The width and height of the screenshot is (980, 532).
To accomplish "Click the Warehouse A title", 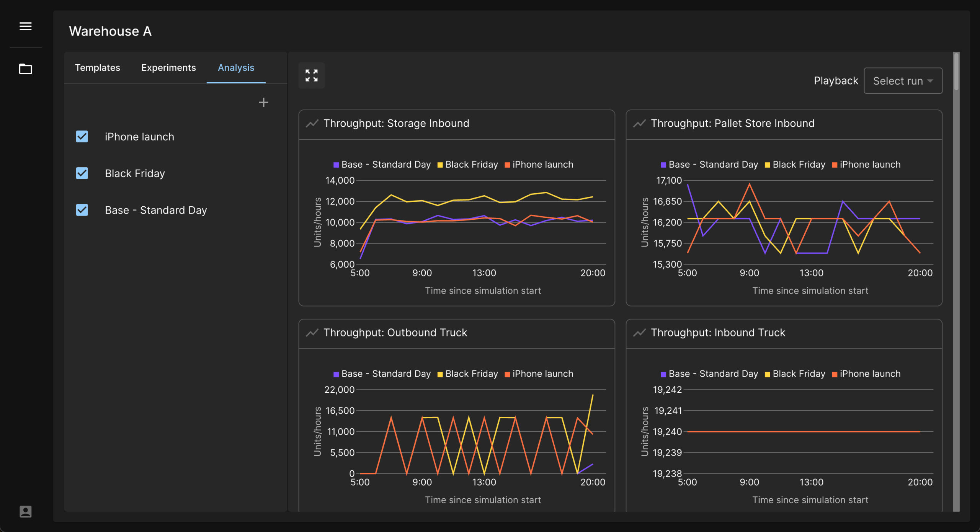I will (x=110, y=31).
